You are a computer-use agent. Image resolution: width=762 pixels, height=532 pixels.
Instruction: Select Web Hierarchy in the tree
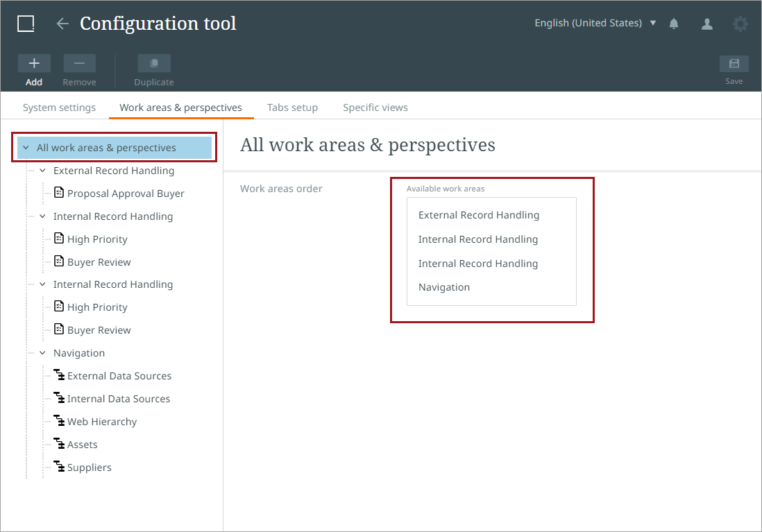[x=101, y=422]
